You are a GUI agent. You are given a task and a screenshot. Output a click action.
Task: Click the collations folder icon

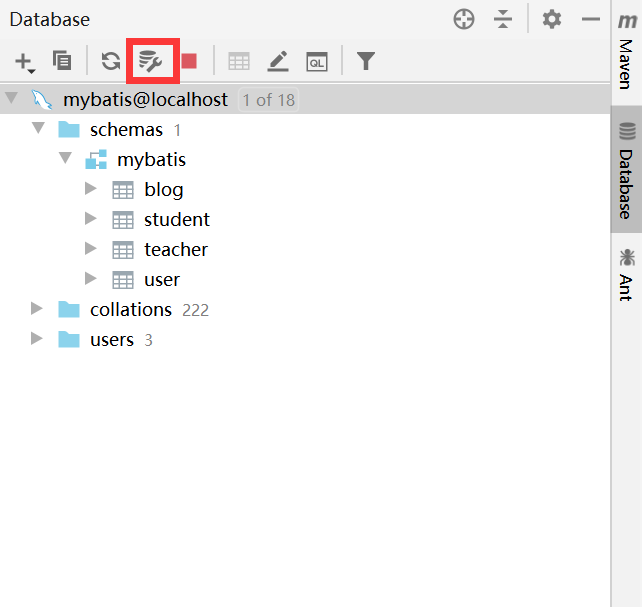69,309
